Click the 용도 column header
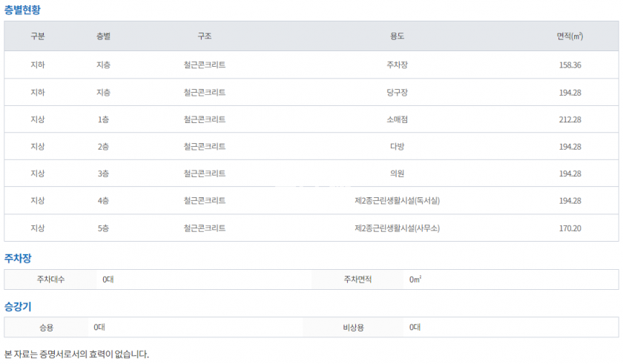623x364 pixels. (397, 36)
